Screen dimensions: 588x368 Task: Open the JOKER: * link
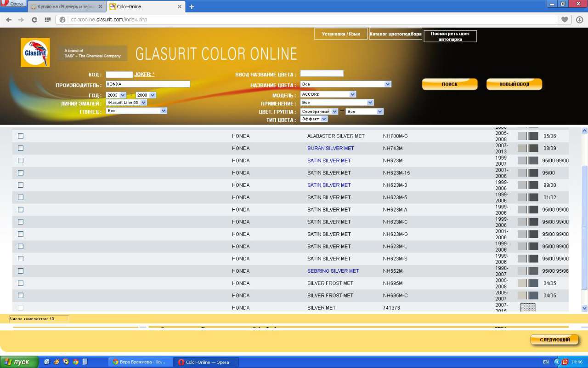(x=144, y=75)
